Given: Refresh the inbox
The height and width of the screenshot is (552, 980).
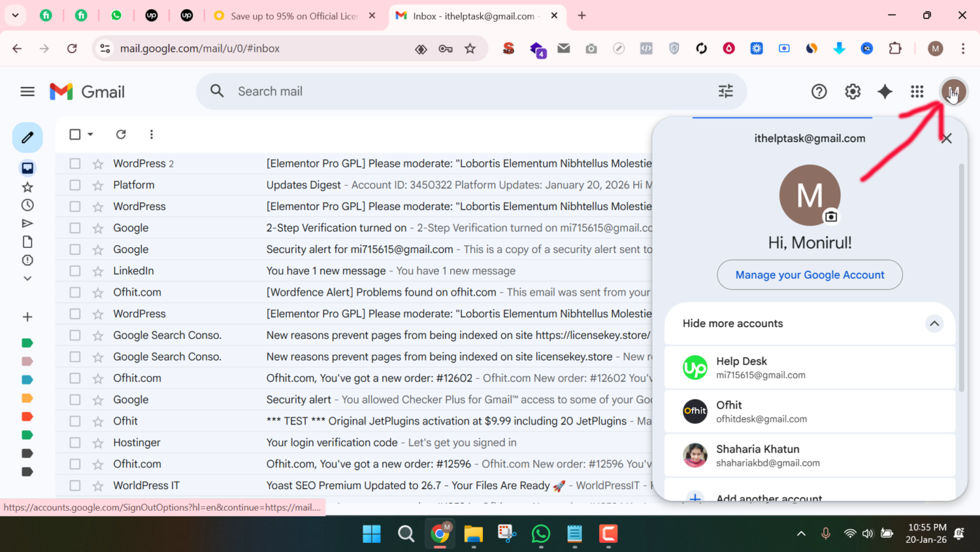Looking at the screenshot, I should pos(120,134).
